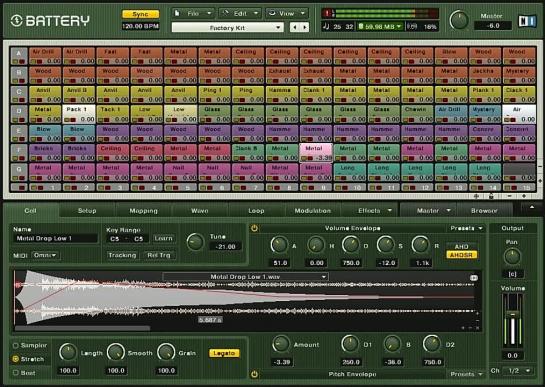Switch to the Wave tab
545x387 pixels.
click(x=200, y=211)
